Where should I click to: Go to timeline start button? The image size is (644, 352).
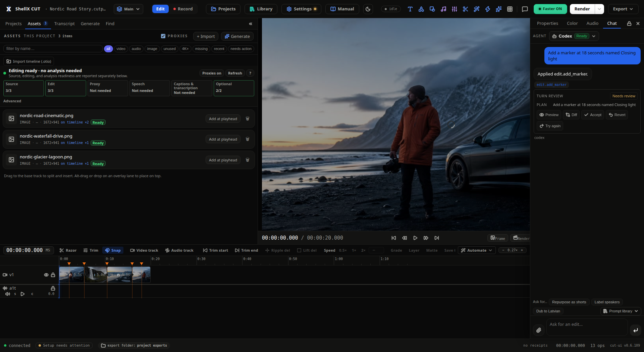point(394,238)
